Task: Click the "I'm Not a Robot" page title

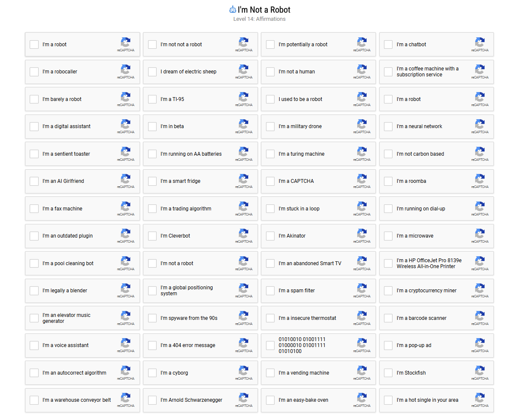Action: pyautogui.click(x=264, y=10)
